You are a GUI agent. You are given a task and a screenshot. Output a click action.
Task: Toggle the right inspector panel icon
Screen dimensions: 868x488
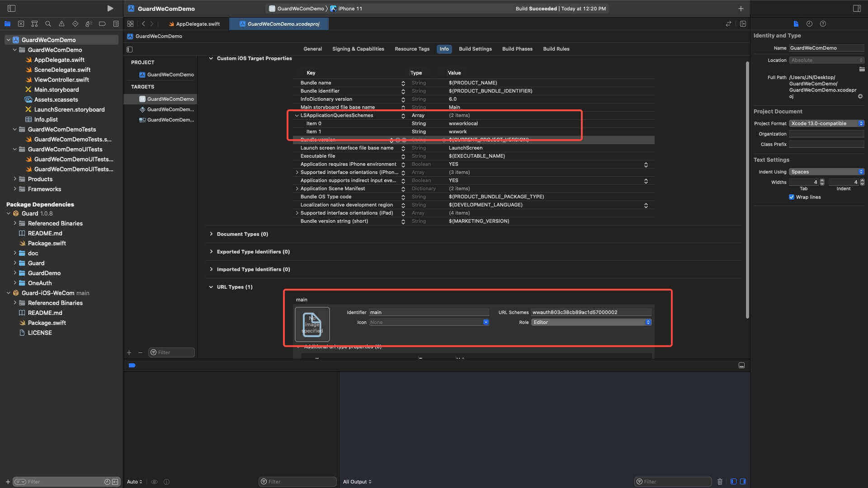(x=857, y=8)
